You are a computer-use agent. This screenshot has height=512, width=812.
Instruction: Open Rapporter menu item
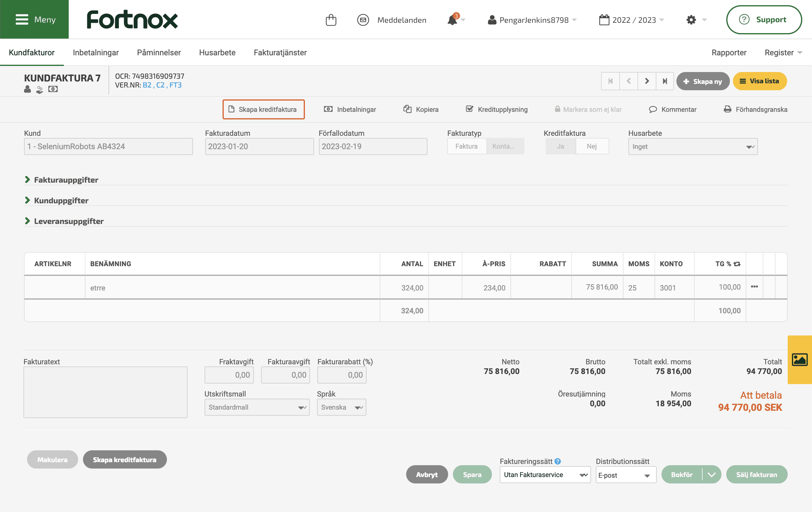pyautogui.click(x=729, y=53)
